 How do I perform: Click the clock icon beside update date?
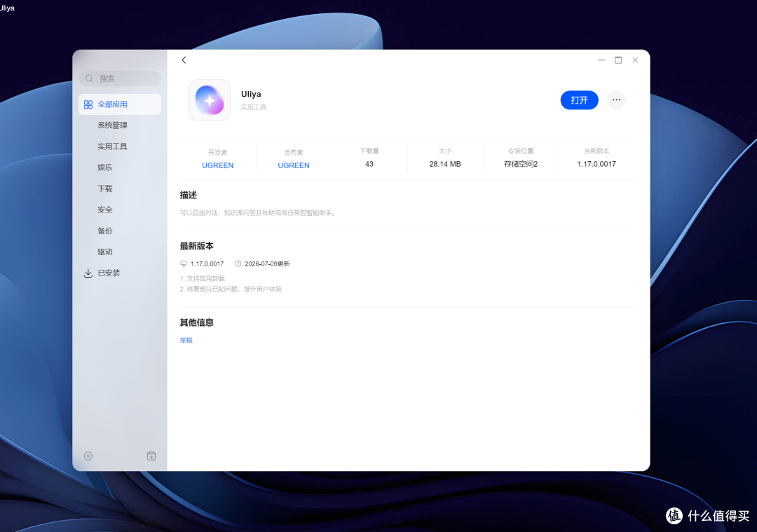pos(238,264)
